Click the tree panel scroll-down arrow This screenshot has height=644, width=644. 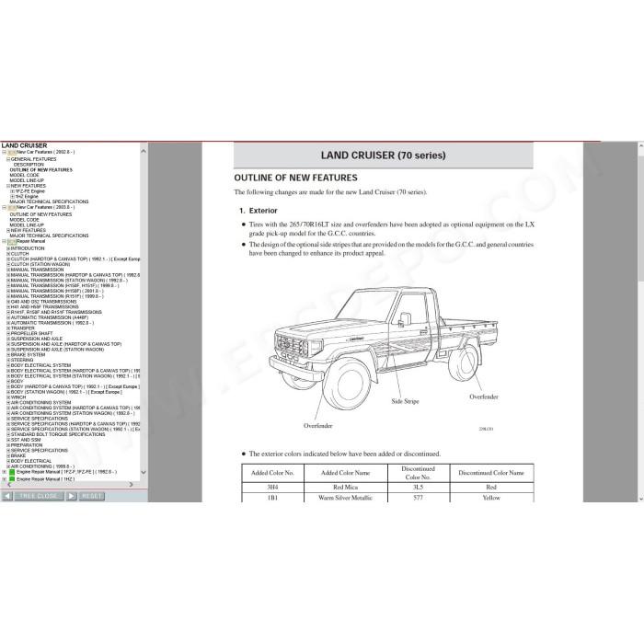pyautogui.click(x=144, y=472)
